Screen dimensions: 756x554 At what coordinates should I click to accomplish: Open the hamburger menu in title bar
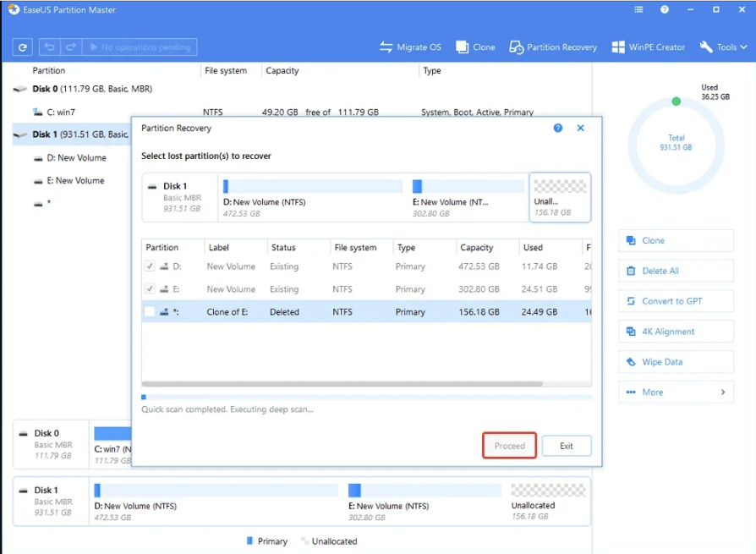tap(637, 10)
